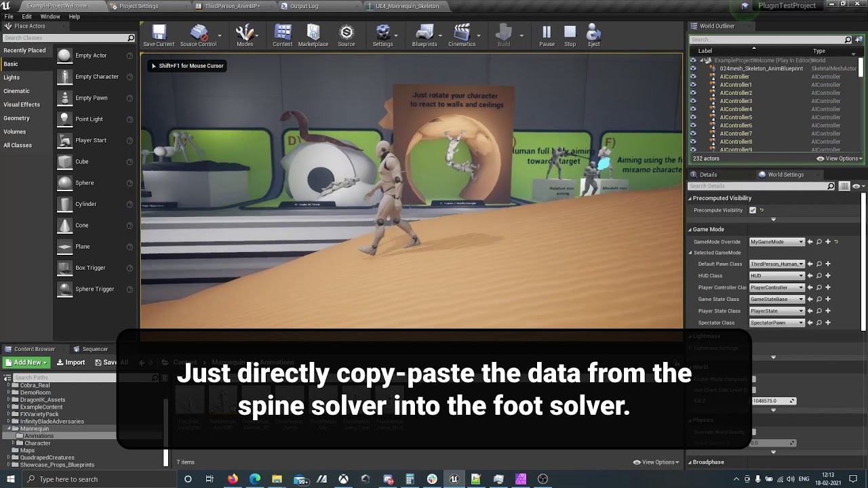The image size is (868, 488).
Task: Toggle the Precompute Visibility checkbox
Action: pyautogui.click(x=753, y=210)
